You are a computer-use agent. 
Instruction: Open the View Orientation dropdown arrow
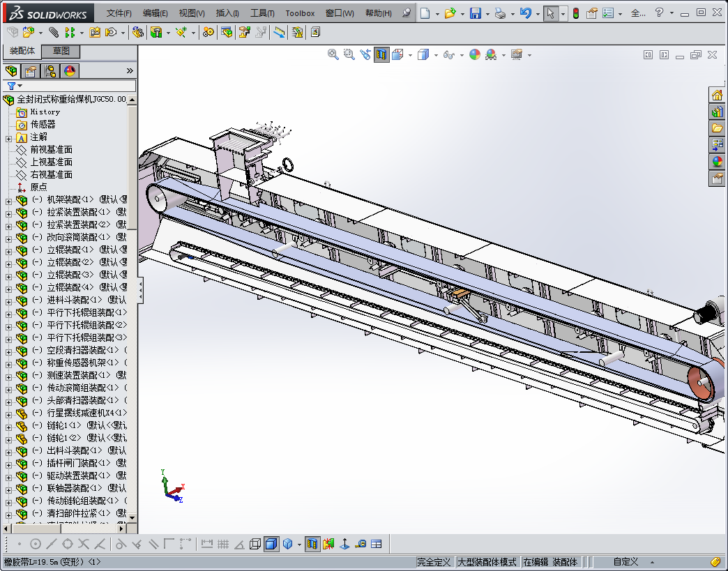click(x=410, y=55)
